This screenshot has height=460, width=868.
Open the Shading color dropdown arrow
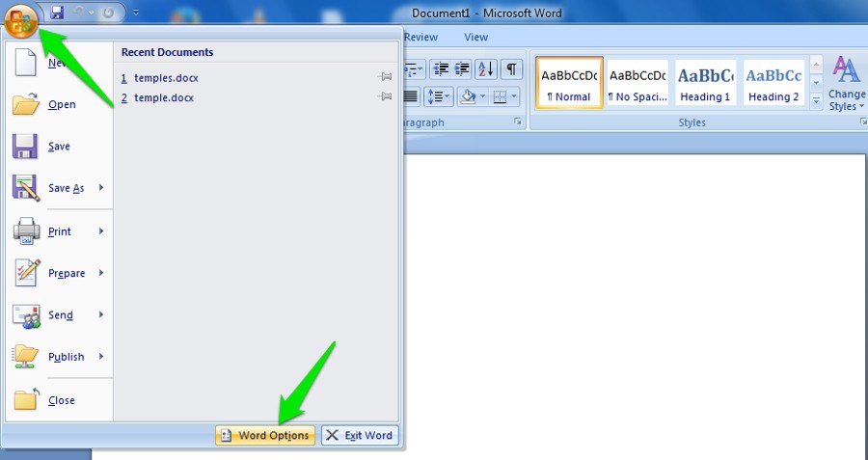[x=483, y=96]
